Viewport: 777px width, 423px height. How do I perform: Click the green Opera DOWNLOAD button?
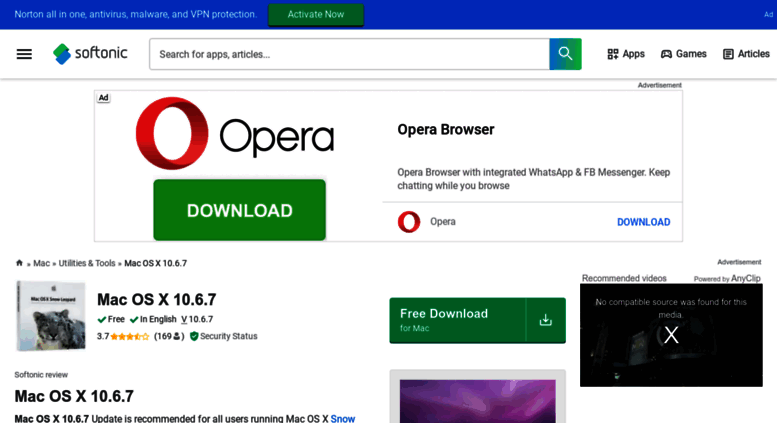[239, 210]
